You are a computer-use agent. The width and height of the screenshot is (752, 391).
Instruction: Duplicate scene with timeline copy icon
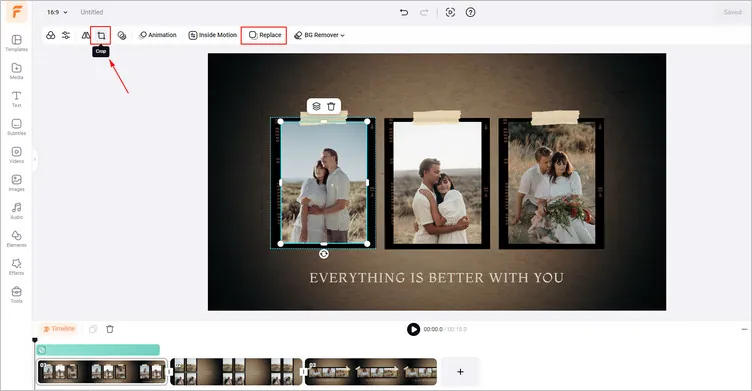(93, 329)
